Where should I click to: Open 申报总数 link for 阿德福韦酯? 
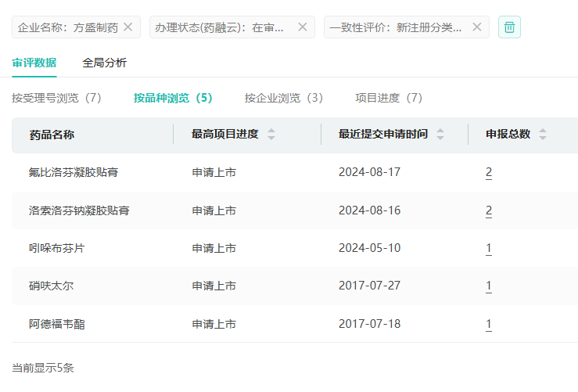pyautogui.click(x=489, y=323)
